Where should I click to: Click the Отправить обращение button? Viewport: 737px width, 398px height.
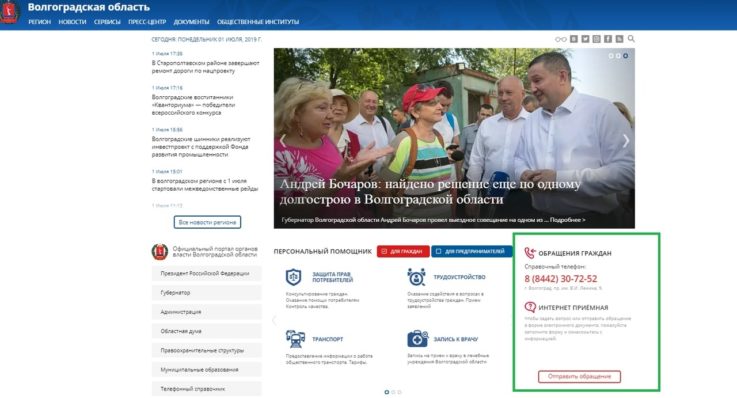[x=579, y=376]
